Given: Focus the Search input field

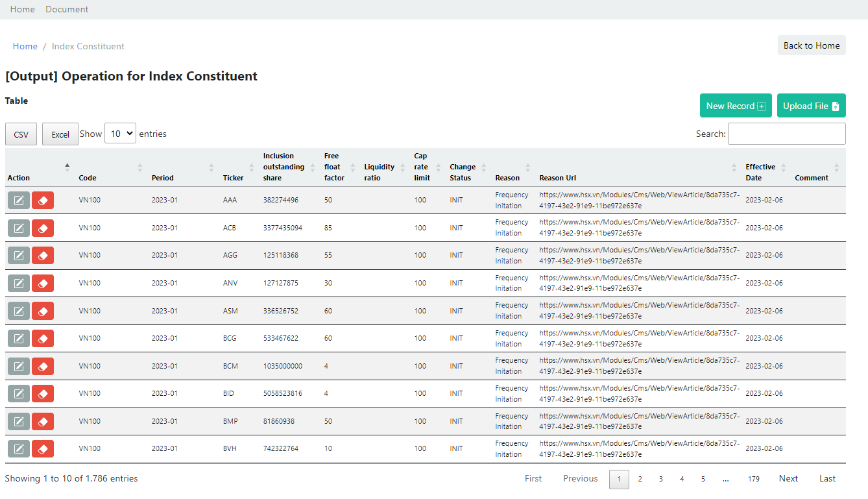Looking at the screenshot, I should click(x=787, y=134).
